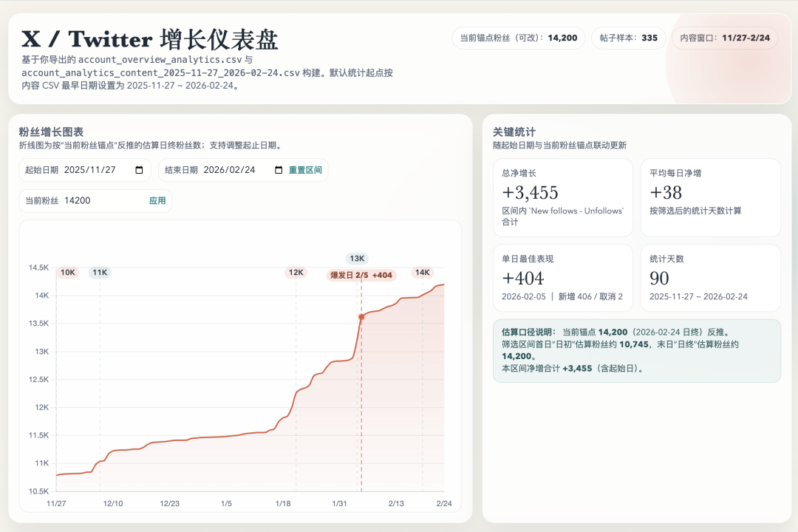Click the 帖子样本 335 pill
The width and height of the screenshot is (798, 532).
click(627, 38)
